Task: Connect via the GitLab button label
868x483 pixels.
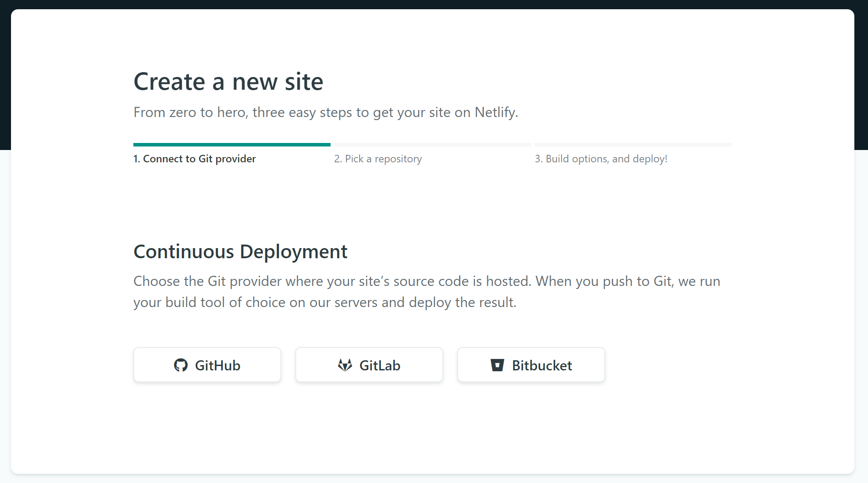Action: click(380, 366)
